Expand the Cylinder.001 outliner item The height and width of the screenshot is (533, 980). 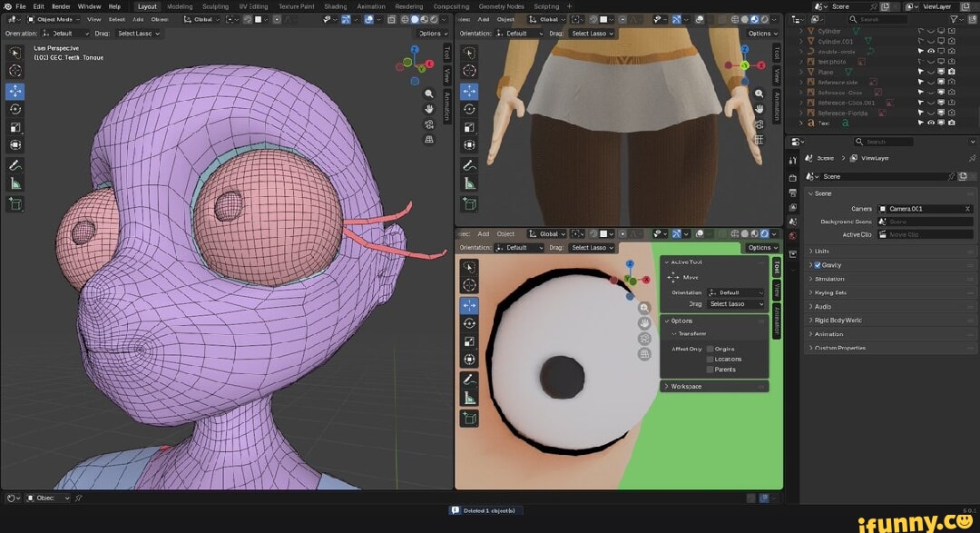[801, 41]
